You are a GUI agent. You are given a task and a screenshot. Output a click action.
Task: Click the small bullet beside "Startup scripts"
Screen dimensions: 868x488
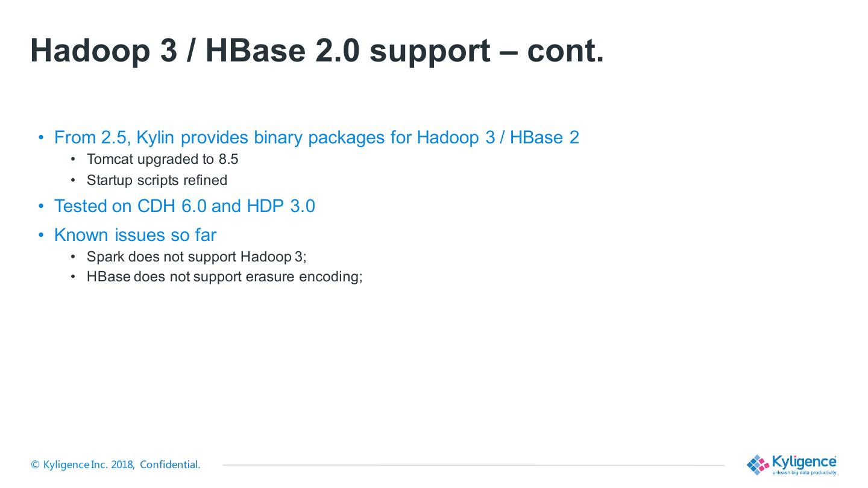tap(74, 180)
